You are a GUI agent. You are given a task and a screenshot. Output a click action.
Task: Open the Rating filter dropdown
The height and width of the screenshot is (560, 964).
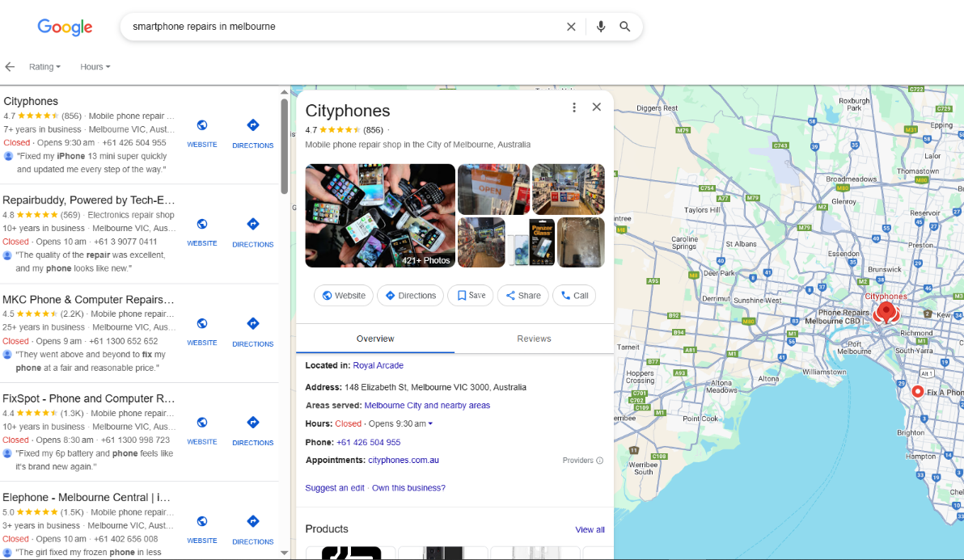pyautogui.click(x=44, y=67)
